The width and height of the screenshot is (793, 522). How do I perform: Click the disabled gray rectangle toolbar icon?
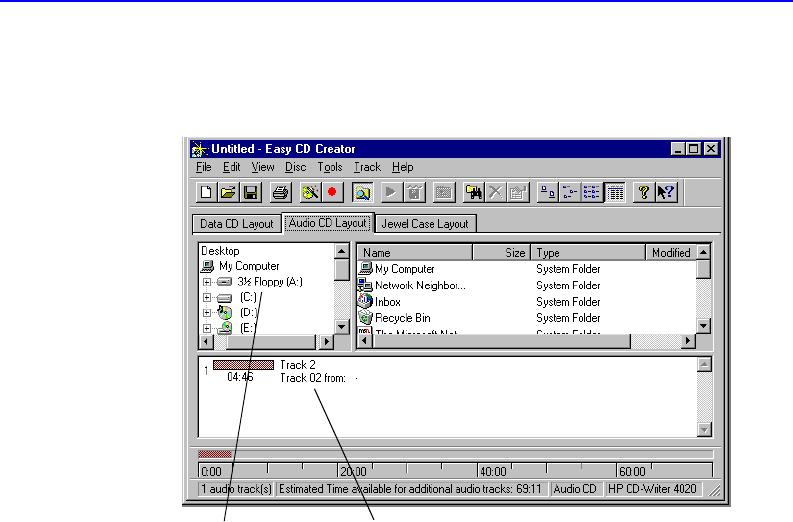click(x=444, y=192)
